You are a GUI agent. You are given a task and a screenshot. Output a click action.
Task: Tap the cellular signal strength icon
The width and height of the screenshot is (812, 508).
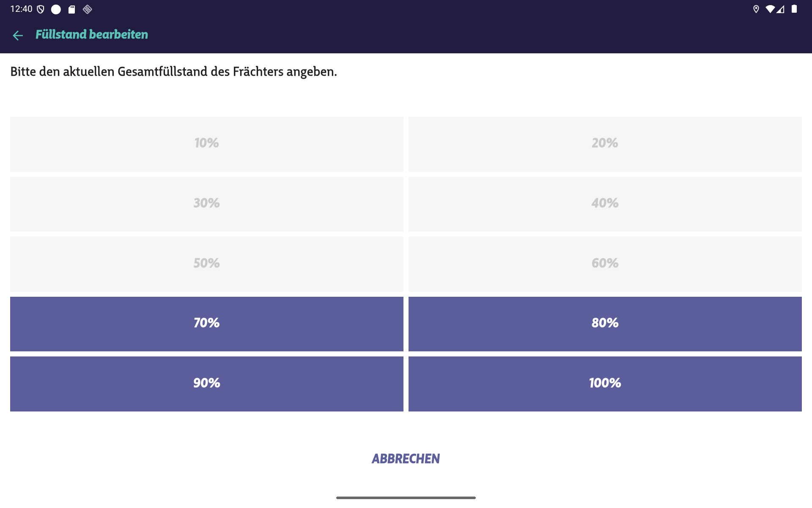point(780,9)
